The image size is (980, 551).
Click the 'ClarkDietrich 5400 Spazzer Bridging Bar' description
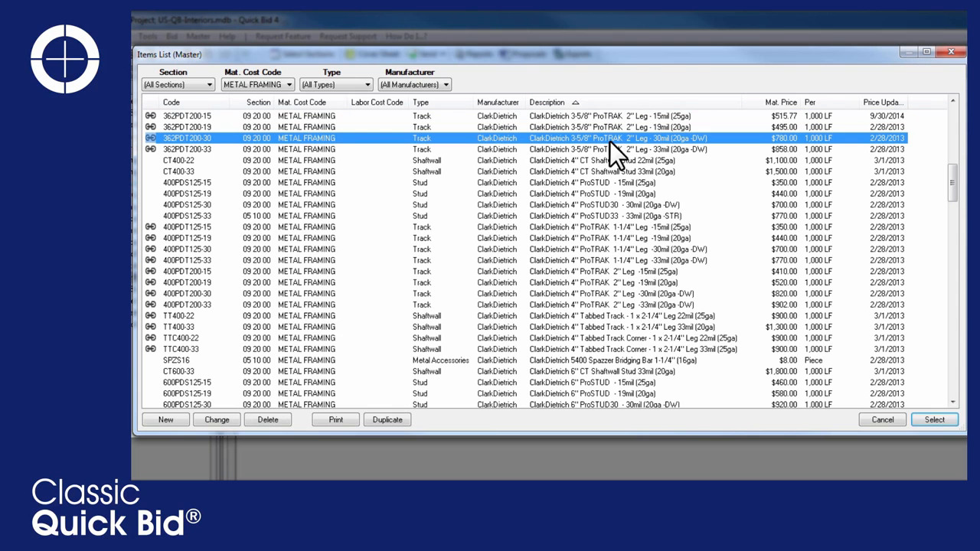coord(613,360)
